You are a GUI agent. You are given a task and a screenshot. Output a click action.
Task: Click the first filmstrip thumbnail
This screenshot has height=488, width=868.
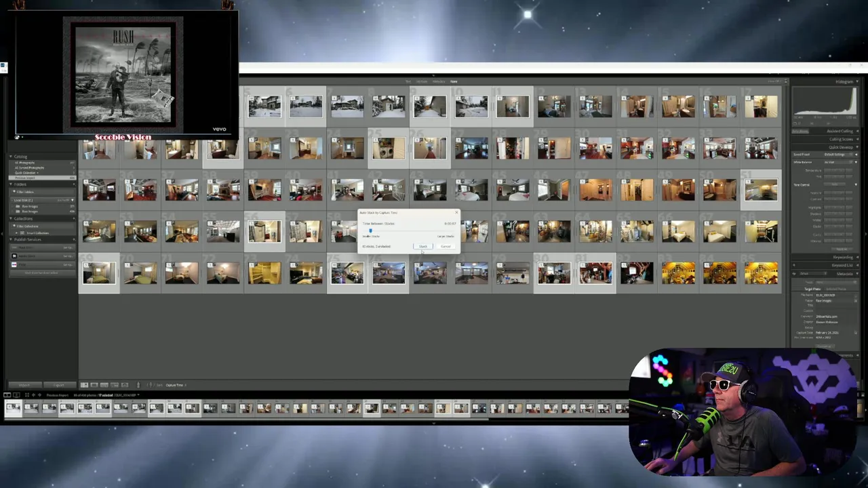13,407
